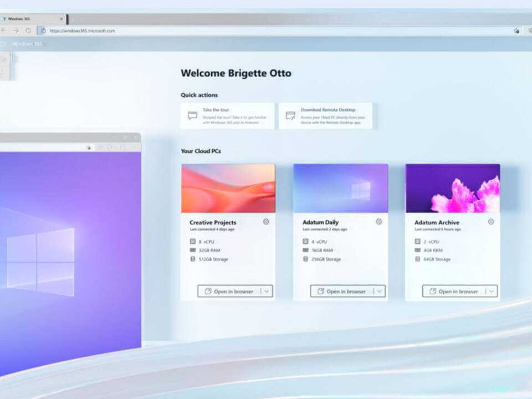
Task: Expand open options for Creative Projects
Action: (x=267, y=291)
